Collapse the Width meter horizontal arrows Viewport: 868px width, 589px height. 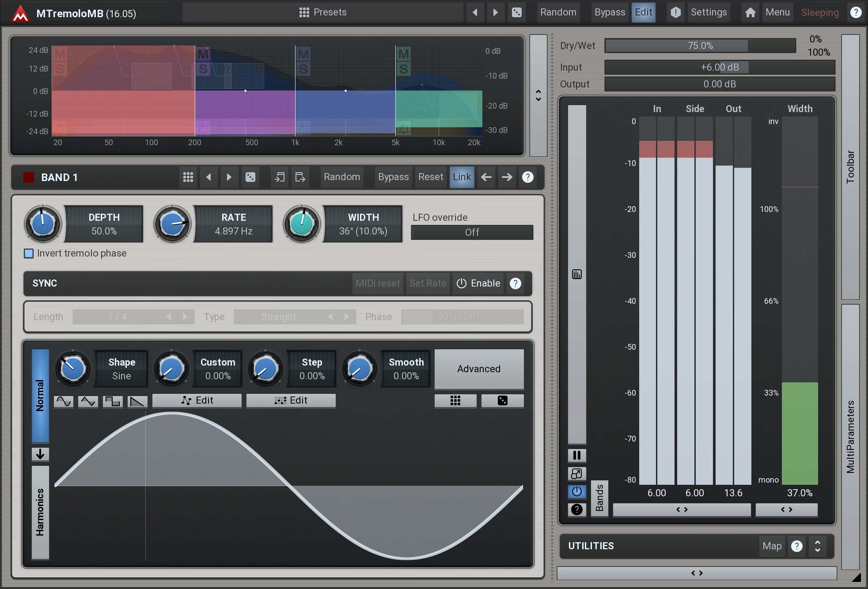coord(786,510)
